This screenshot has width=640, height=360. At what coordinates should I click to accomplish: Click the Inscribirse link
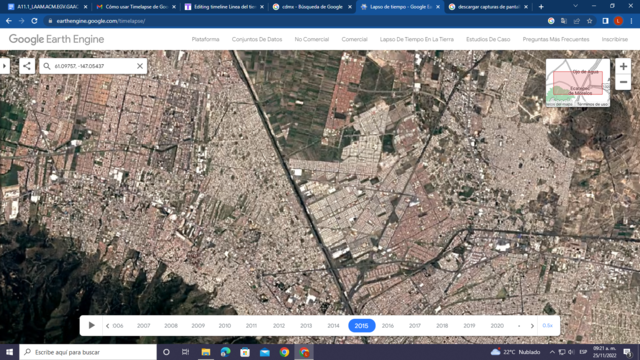pos(614,39)
